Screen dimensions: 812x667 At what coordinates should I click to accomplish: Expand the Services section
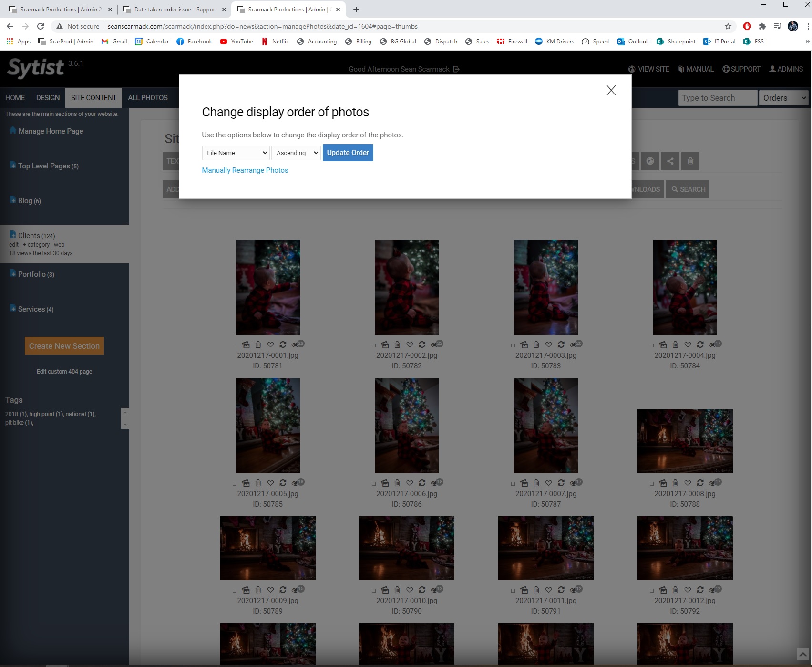13,308
